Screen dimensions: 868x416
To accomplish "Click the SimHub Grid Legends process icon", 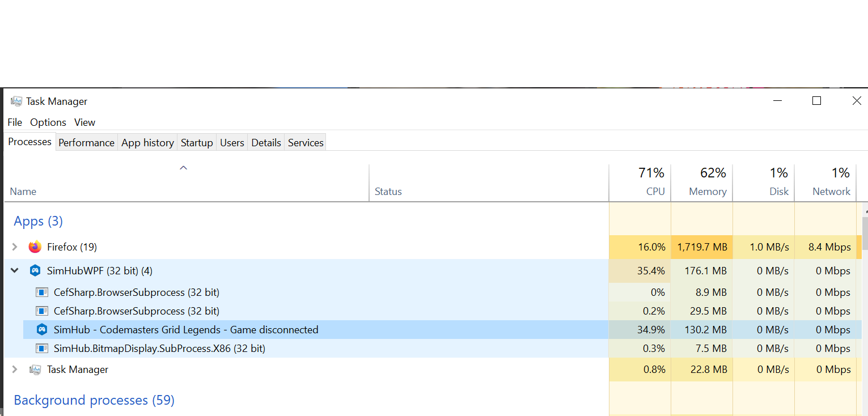I will click(x=42, y=329).
